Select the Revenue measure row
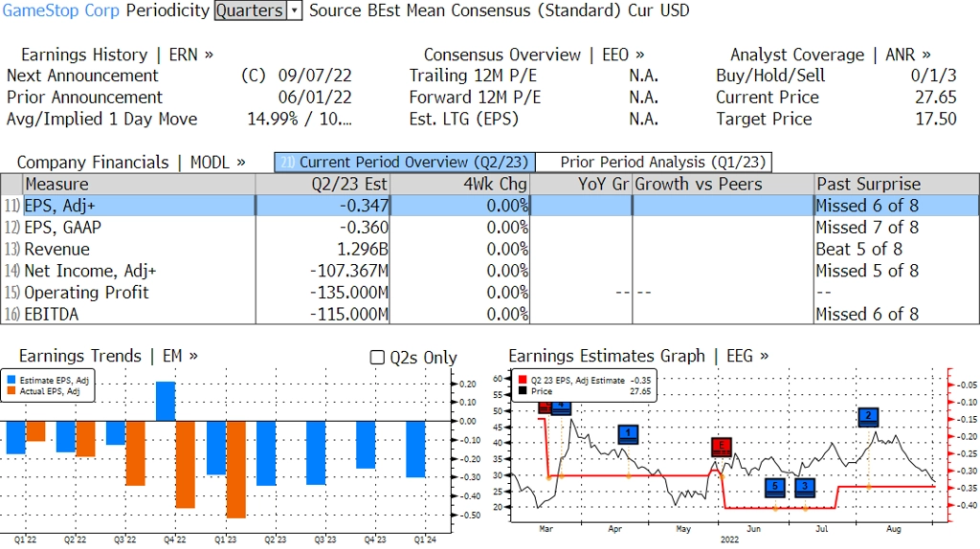The width and height of the screenshot is (980, 549). point(490,250)
